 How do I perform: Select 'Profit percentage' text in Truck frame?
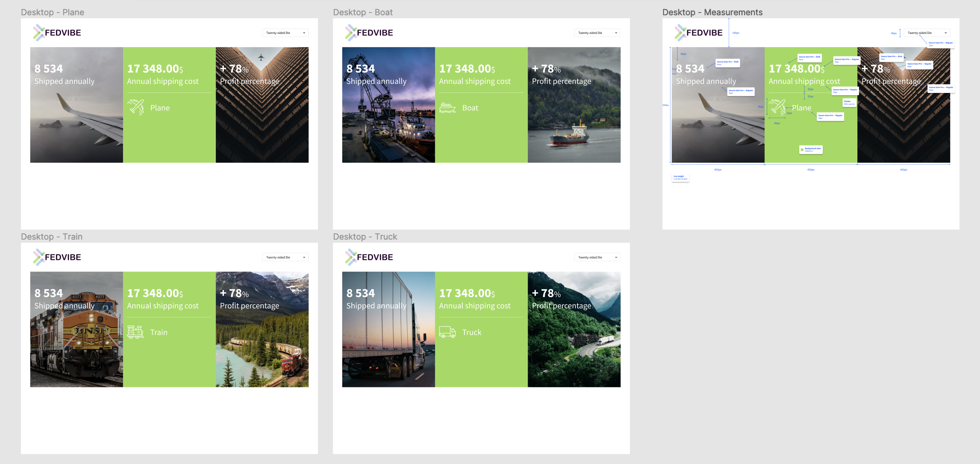[562, 306]
